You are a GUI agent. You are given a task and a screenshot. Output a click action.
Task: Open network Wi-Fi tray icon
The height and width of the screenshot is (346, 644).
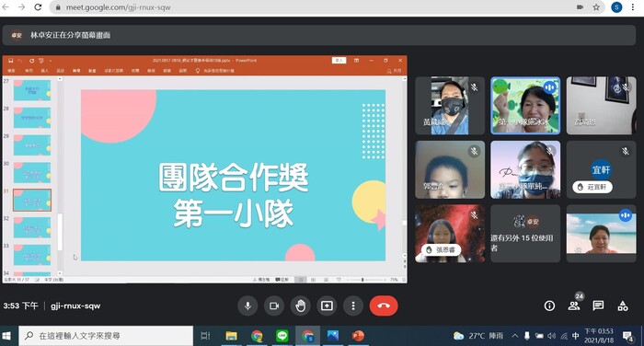click(564, 336)
